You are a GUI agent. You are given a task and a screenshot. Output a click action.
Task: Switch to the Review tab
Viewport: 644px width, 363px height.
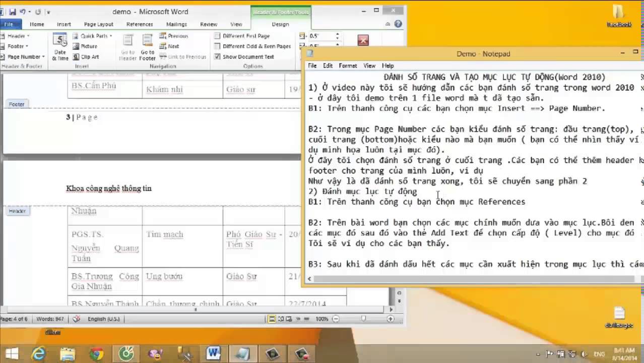click(209, 24)
